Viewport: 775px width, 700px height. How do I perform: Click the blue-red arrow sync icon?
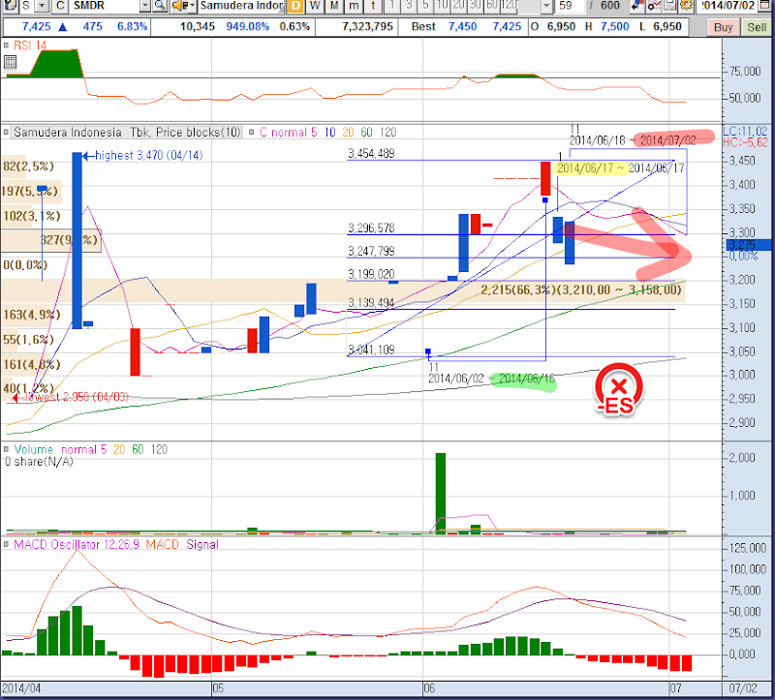point(638,6)
